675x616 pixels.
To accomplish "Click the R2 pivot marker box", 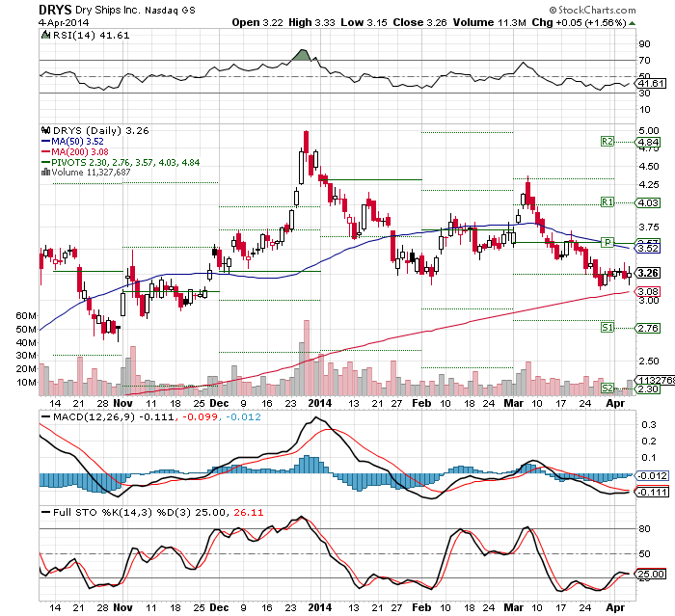I will [607, 142].
